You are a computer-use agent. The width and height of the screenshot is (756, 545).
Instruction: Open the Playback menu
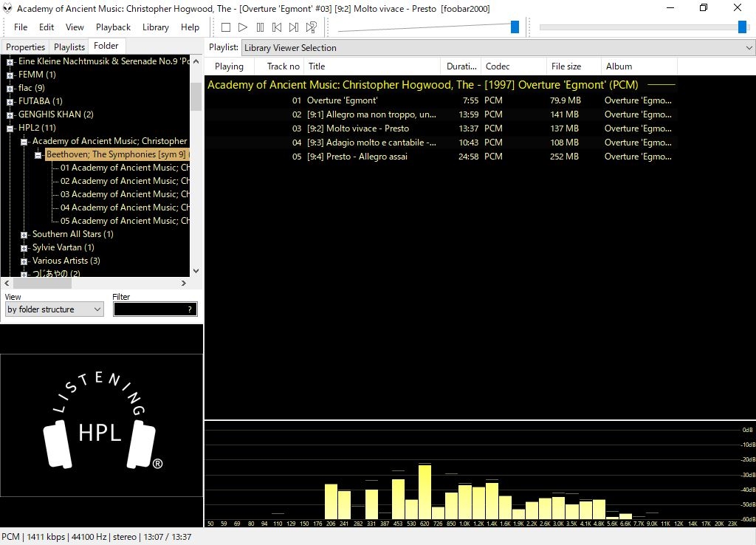click(113, 27)
